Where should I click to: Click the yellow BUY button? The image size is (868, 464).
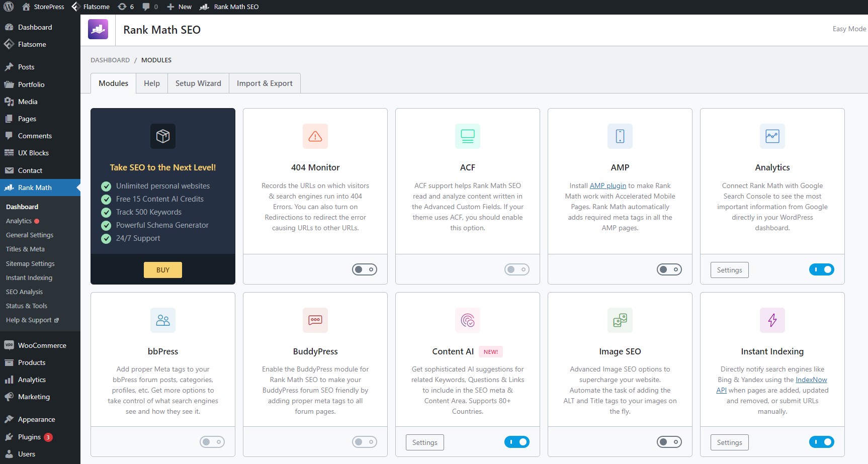(163, 270)
